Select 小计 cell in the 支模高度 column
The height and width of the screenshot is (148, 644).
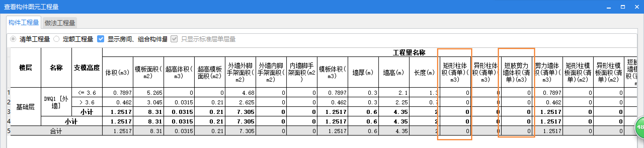click(x=87, y=112)
